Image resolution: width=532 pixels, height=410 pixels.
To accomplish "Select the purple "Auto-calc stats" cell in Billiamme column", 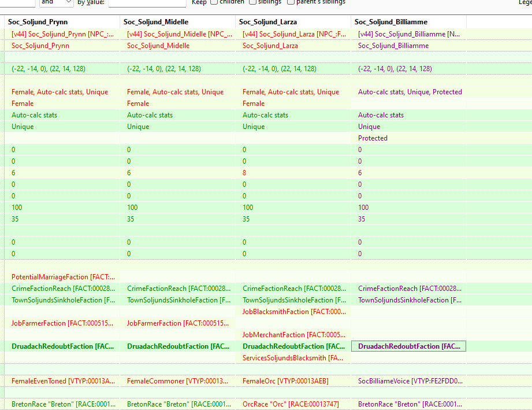I will click(x=408, y=115).
